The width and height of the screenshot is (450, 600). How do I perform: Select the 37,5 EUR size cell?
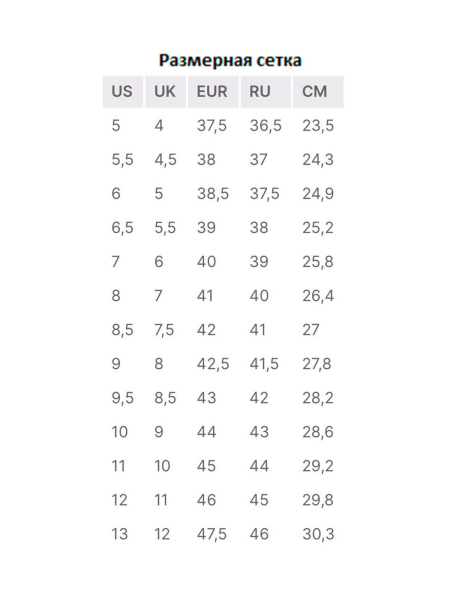[x=212, y=126]
